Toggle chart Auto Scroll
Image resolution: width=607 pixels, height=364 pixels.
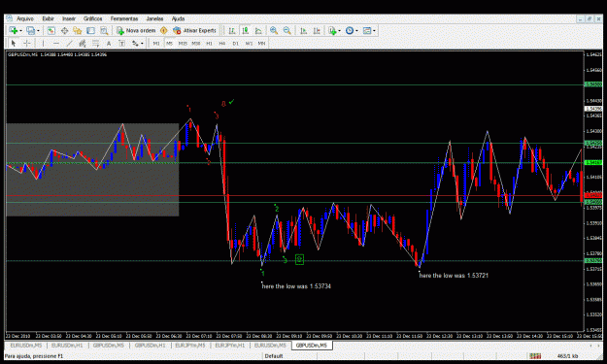coord(303,30)
